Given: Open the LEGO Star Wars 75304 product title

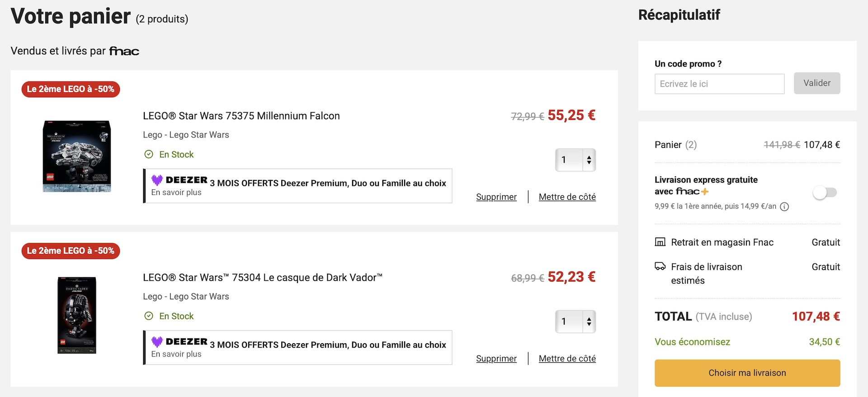Looking at the screenshot, I should [x=263, y=278].
